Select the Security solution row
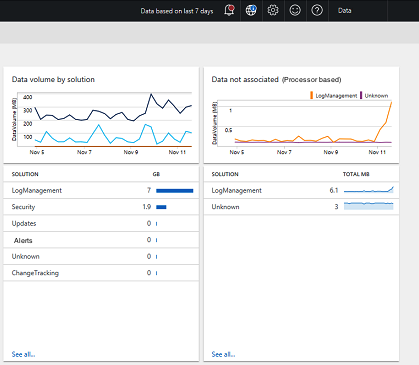 click(101, 207)
